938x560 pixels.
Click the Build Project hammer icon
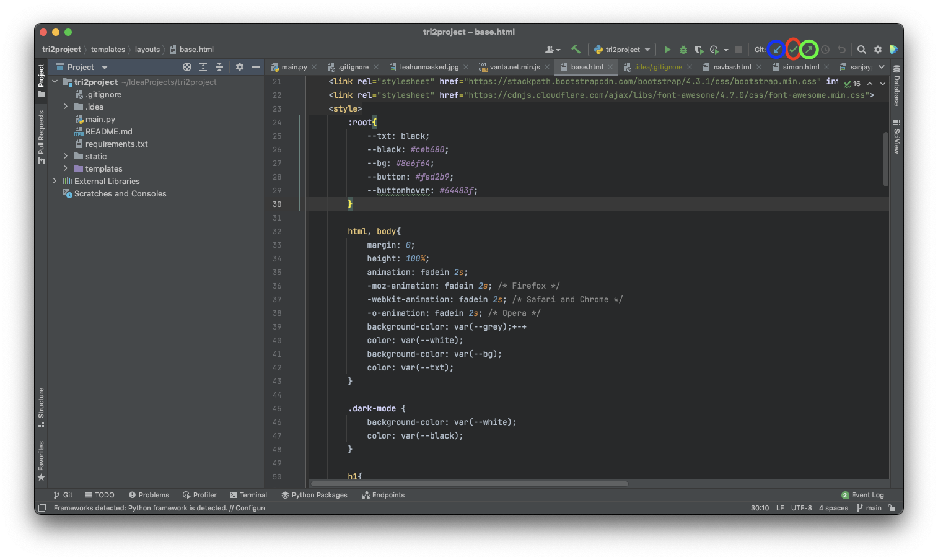576,50
